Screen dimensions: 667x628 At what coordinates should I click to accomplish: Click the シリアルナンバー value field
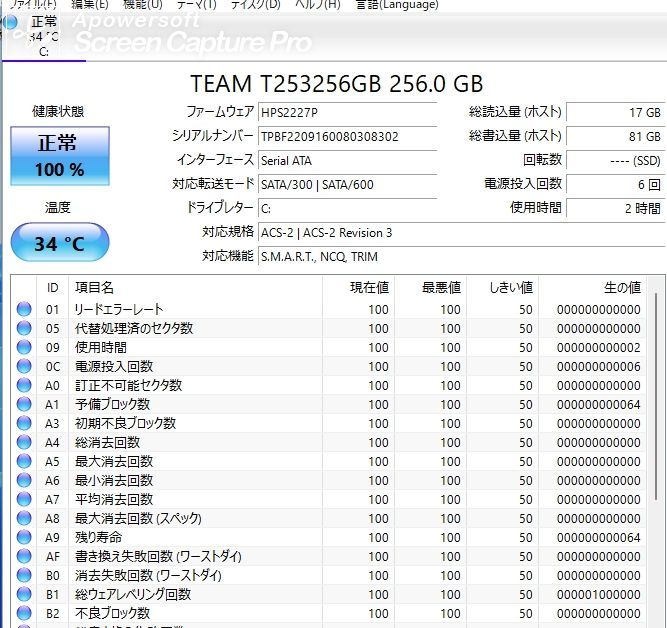(x=346, y=136)
